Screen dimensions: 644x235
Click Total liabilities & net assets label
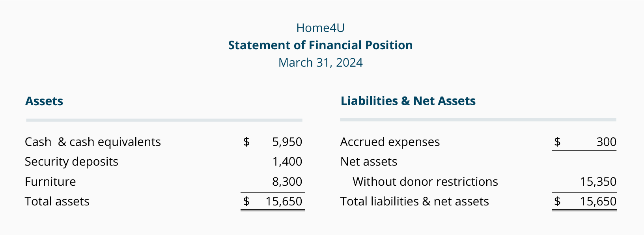[414, 201]
